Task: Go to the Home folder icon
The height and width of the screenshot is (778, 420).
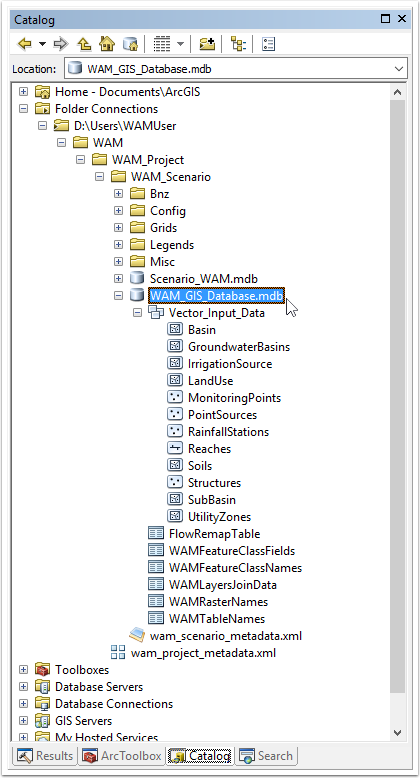Action: tap(107, 44)
